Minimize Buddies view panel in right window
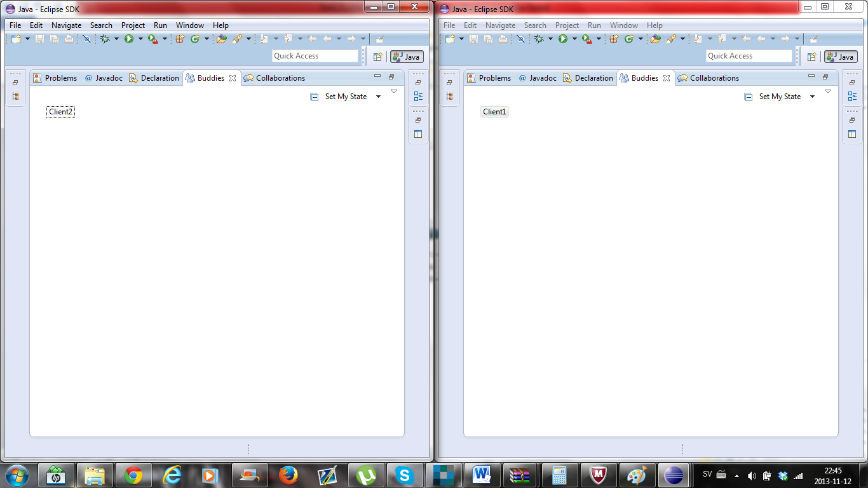868x488 pixels. tap(811, 77)
